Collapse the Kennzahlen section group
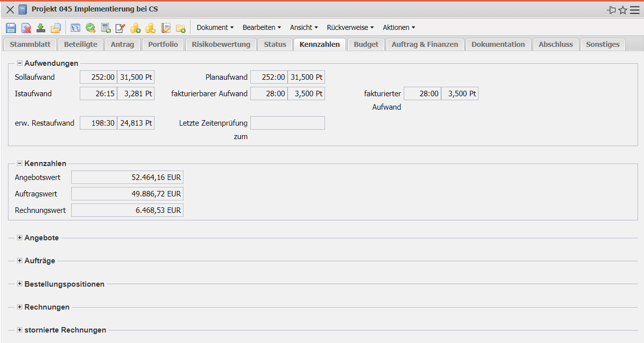Screen dimensions: 644x343 point(20,164)
